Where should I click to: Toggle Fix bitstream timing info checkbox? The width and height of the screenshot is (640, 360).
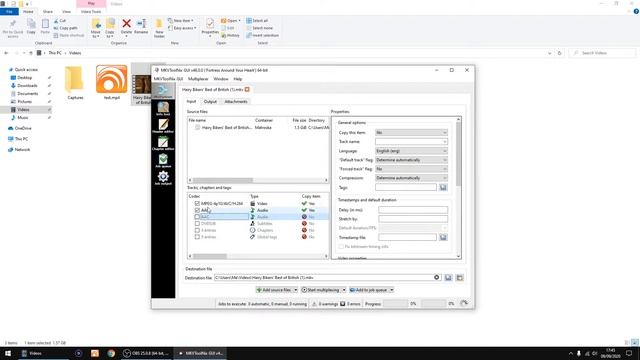(341, 247)
